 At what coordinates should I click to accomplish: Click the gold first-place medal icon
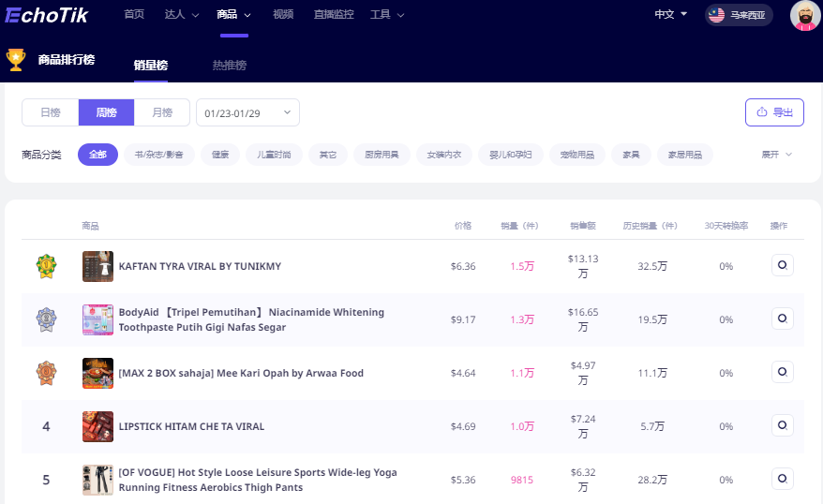(x=46, y=266)
